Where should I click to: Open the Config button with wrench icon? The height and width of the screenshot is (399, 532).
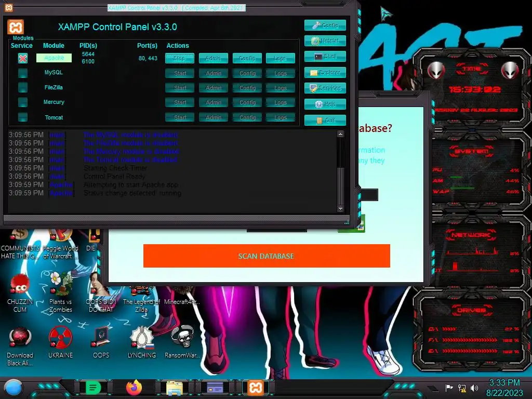[x=325, y=25]
